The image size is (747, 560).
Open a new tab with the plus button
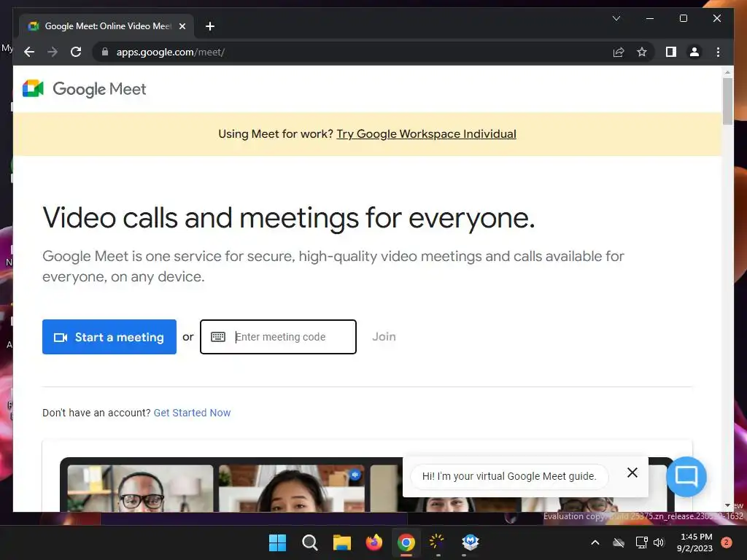[x=209, y=26]
